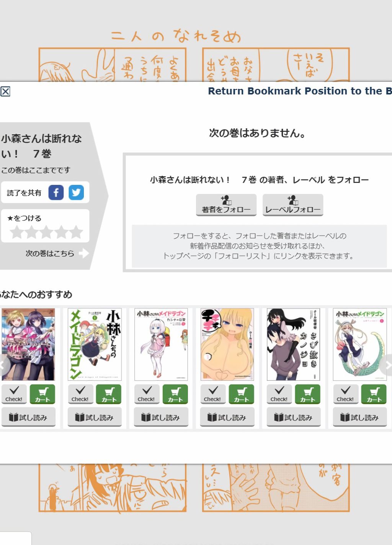Open 試し読み preview for 小林さんちのメイドドラゴン 1
Screen dimensions: 392x545
point(95,417)
